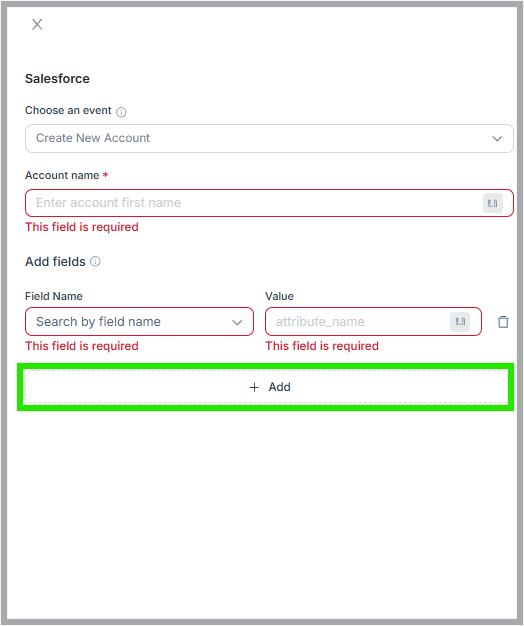
Task: Click the info icon next to Add fields
Action: click(x=95, y=261)
